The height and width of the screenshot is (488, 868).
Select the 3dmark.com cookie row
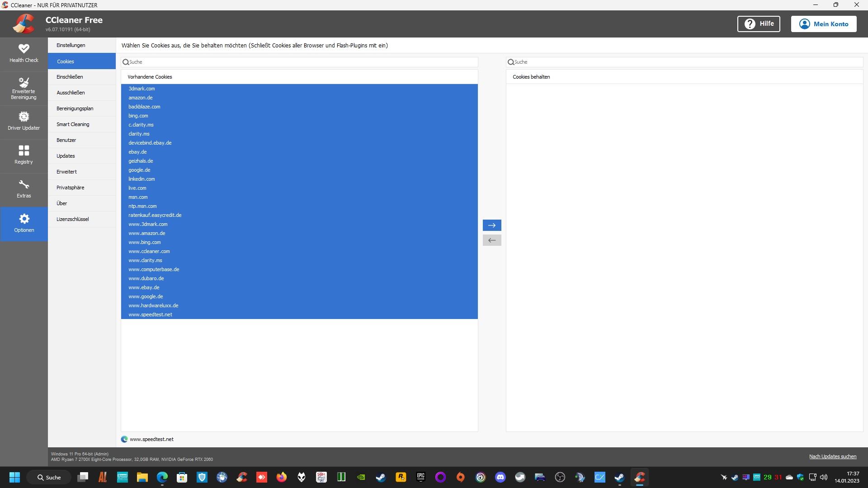(299, 89)
